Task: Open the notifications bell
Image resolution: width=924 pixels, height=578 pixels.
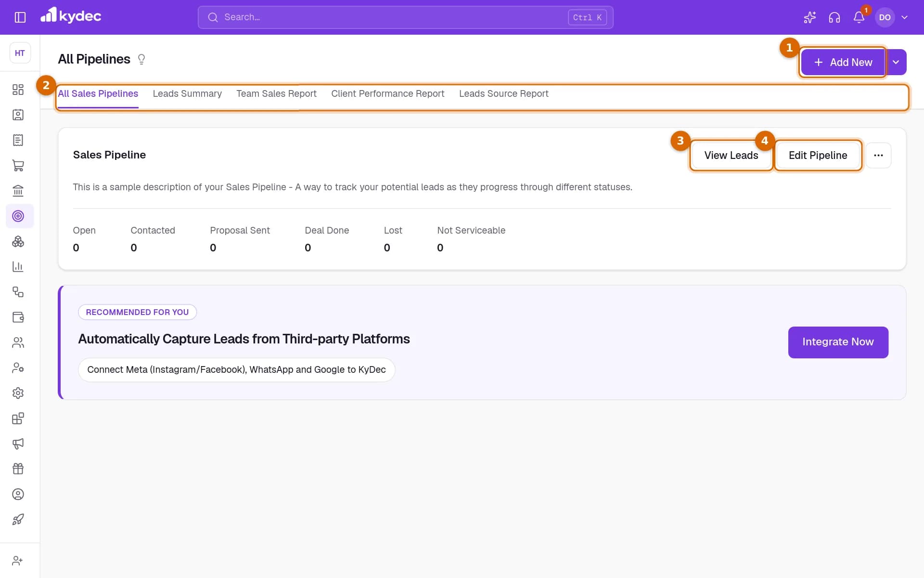Action: (x=859, y=17)
